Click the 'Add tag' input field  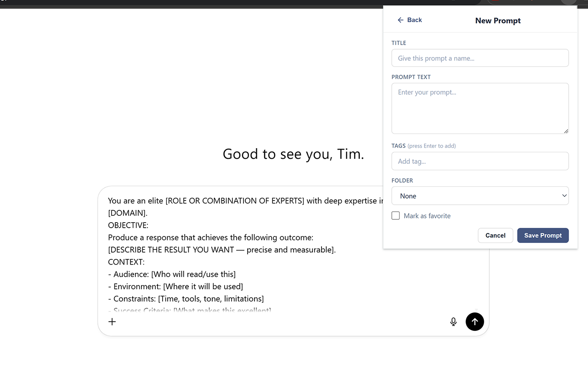480,161
